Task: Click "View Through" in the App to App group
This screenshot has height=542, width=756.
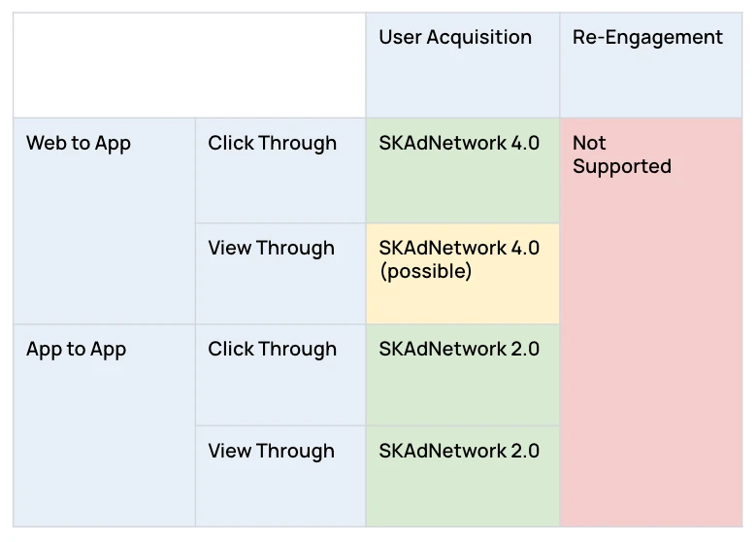Action: 271,452
